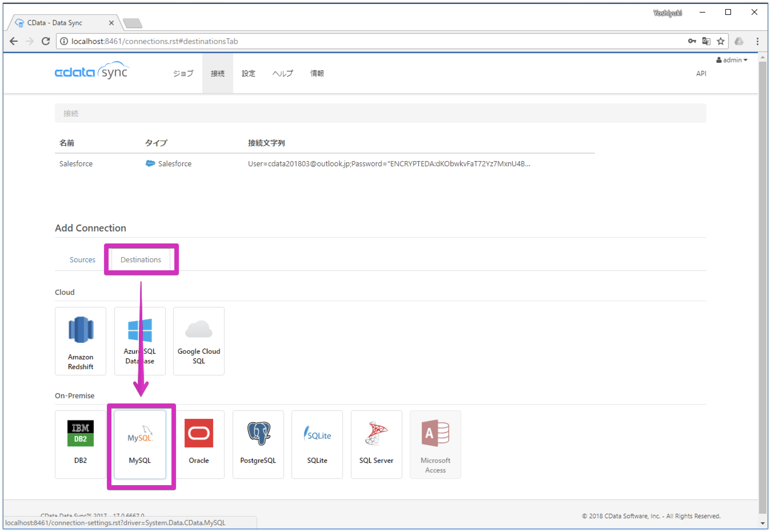Open the Chrome three-dot menu

coord(757,41)
